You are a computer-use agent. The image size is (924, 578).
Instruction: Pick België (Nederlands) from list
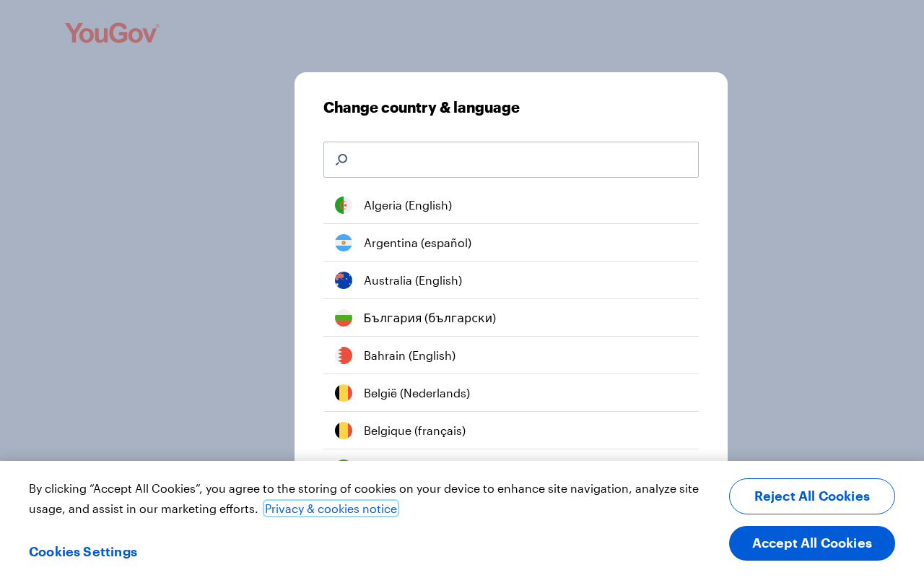(x=511, y=393)
